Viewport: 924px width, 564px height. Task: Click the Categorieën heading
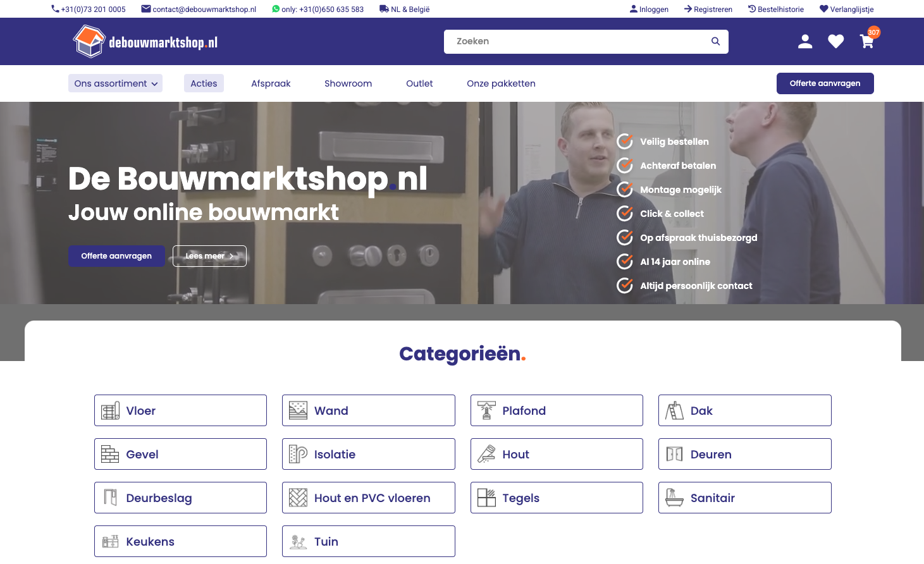(x=462, y=353)
